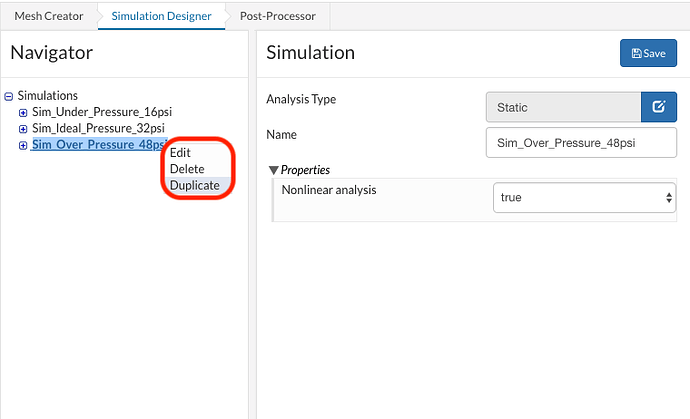
Task: Select the Simulation Designer tab
Action: pyautogui.click(x=161, y=16)
